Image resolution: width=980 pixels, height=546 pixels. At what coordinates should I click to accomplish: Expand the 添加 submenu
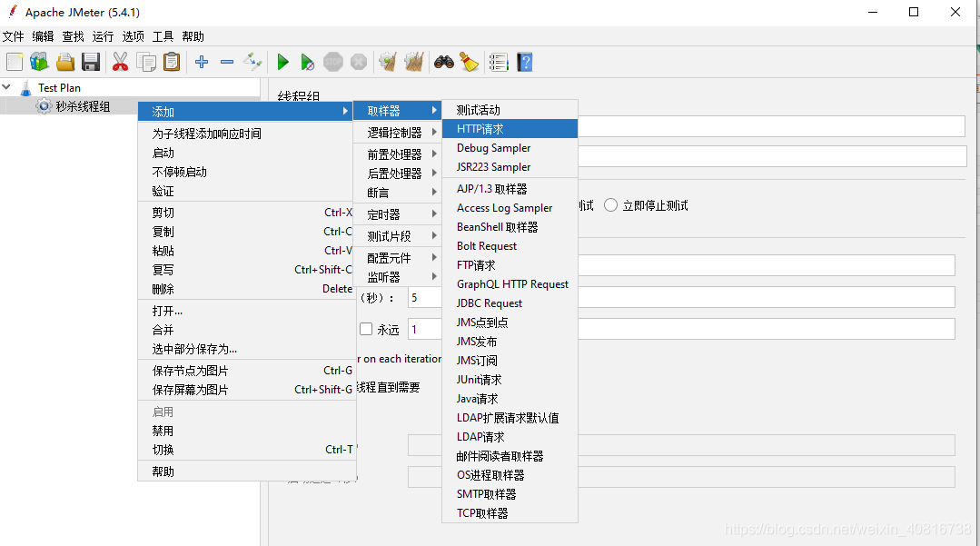point(246,112)
